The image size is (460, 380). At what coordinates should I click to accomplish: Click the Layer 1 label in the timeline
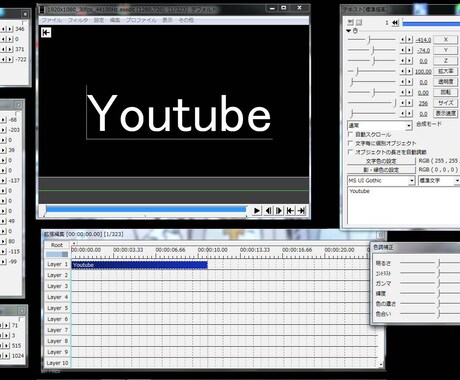(x=57, y=264)
